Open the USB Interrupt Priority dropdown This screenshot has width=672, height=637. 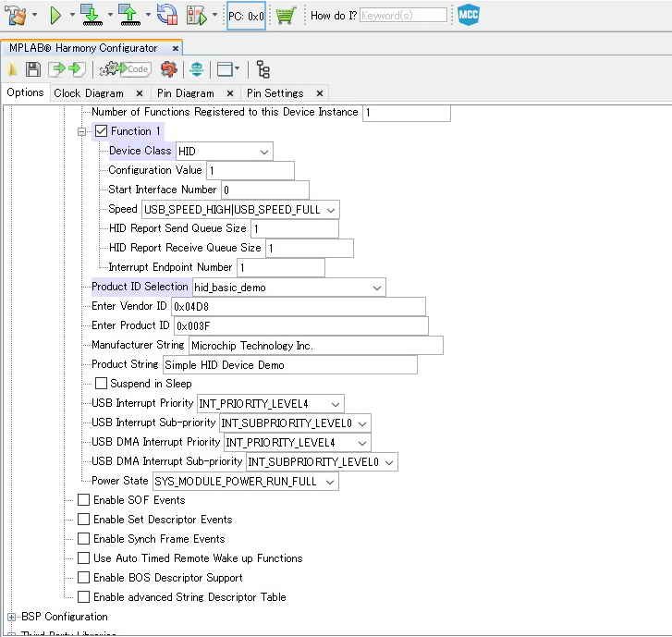click(271, 404)
